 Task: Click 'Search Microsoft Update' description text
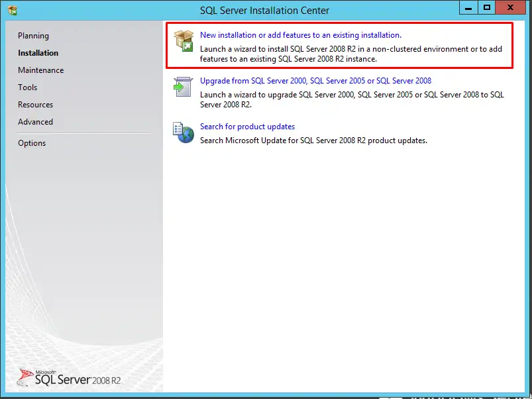pyautogui.click(x=313, y=141)
